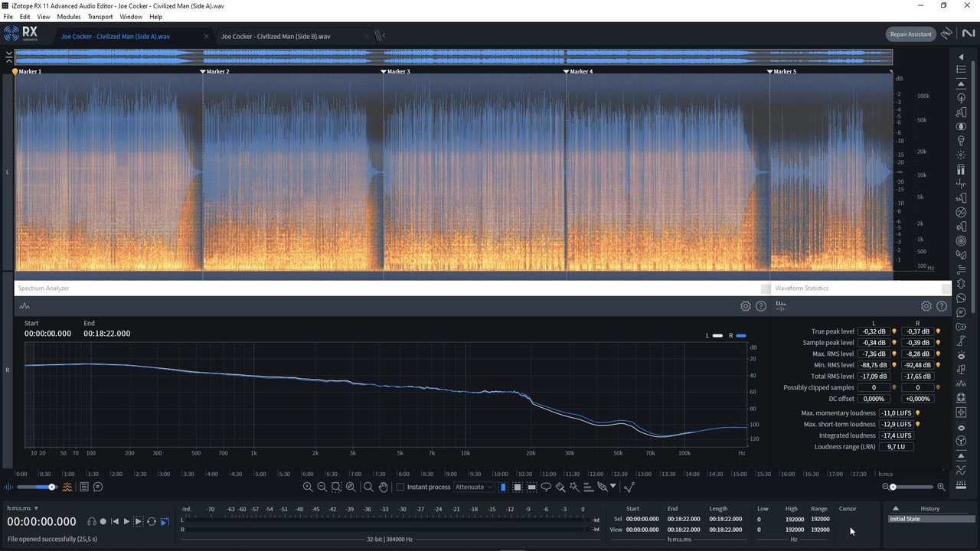Click the zoom out magnifier icon
The width and height of the screenshot is (980, 551).
(x=322, y=487)
